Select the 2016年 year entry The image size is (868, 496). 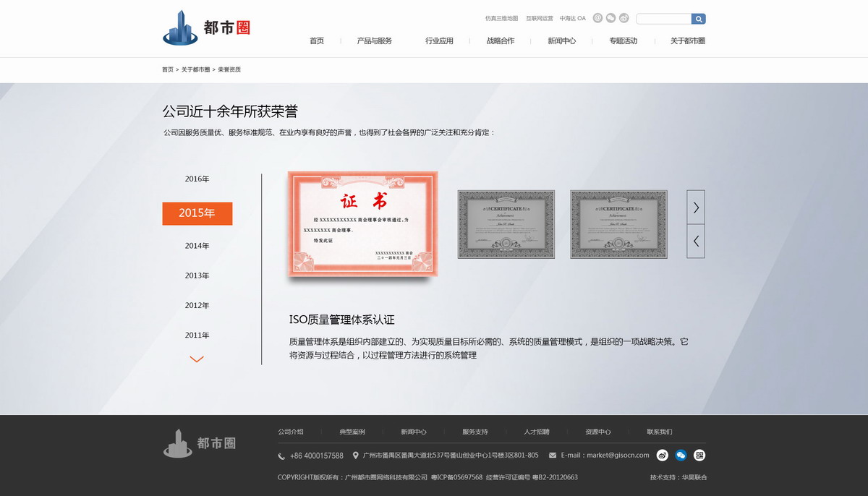[197, 179]
